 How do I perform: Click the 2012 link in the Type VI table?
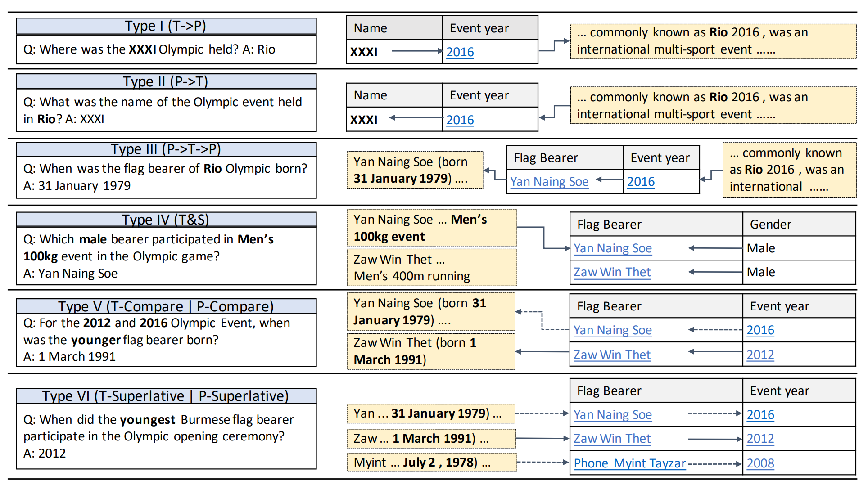tap(760, 439)
